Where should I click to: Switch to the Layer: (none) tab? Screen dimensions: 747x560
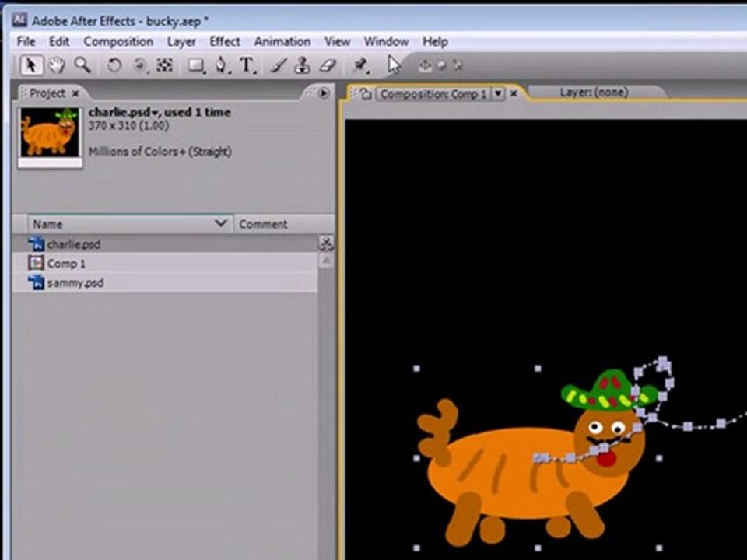pyautogui.click(x=594, y=92)
